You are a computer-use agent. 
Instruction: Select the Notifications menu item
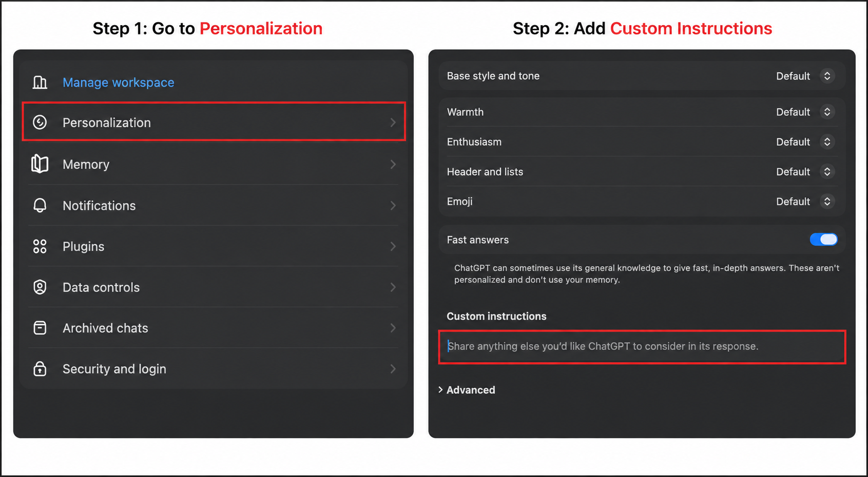214,205
